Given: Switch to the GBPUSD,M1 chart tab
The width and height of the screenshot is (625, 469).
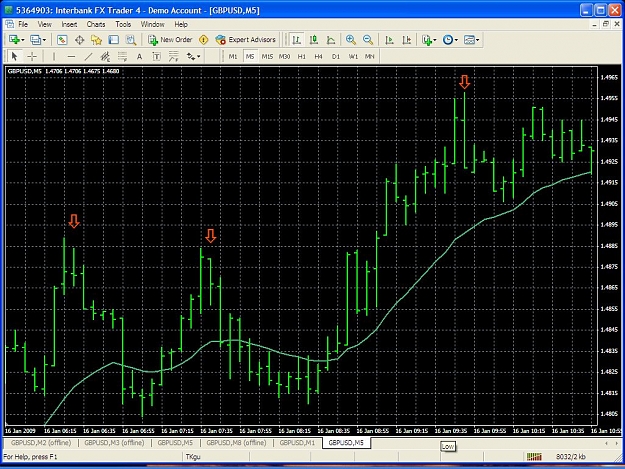Looking at the screenshot, I should point(297,442).
